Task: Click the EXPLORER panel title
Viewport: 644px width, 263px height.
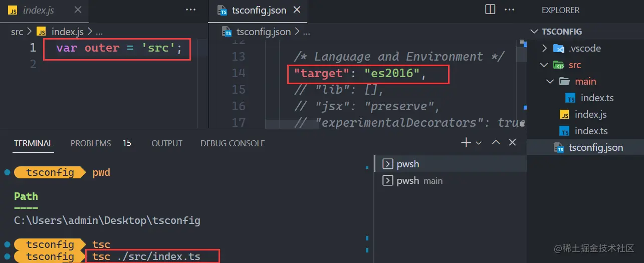Action: coord(560,10)
